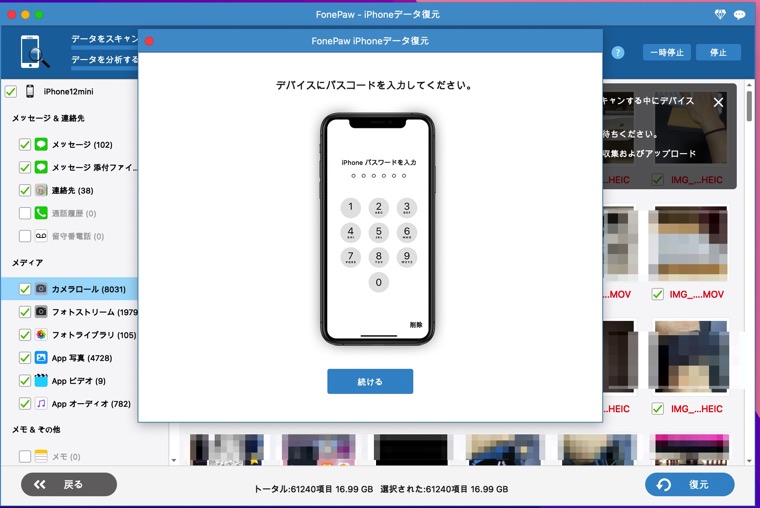760x508 pixels.
Task: Click the thumbnail grid vertical scrollbar
Action: (x=750, y=106)
